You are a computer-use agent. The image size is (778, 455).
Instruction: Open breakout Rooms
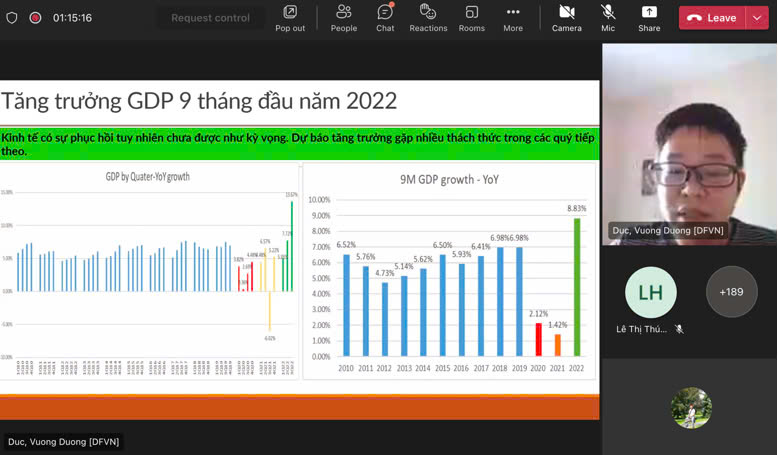point(471,17)
